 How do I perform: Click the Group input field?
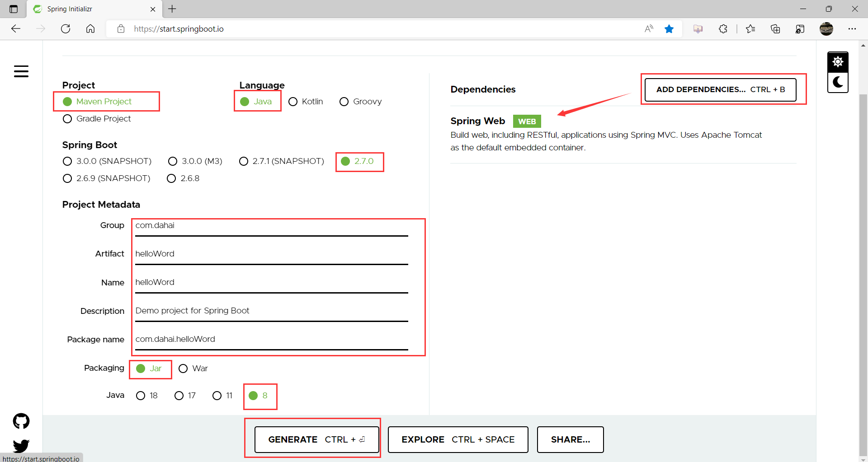271,227
